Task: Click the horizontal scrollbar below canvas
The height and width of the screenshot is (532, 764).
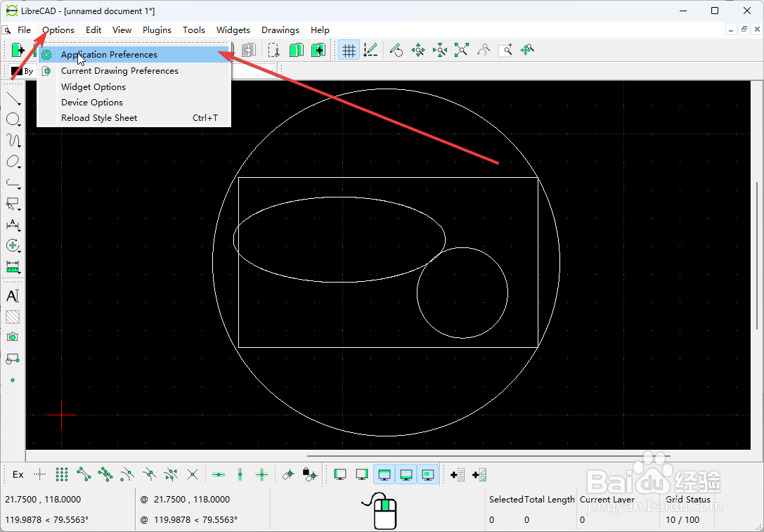Action: pos(489,457)
